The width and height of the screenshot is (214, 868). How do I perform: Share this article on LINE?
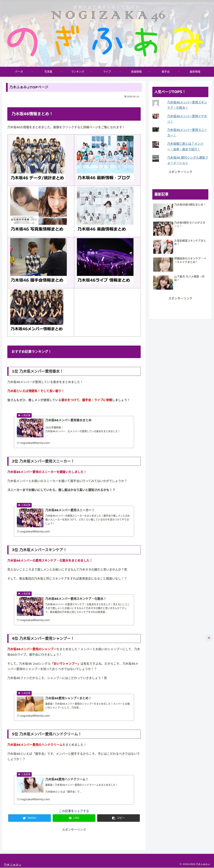click(74, 818)
